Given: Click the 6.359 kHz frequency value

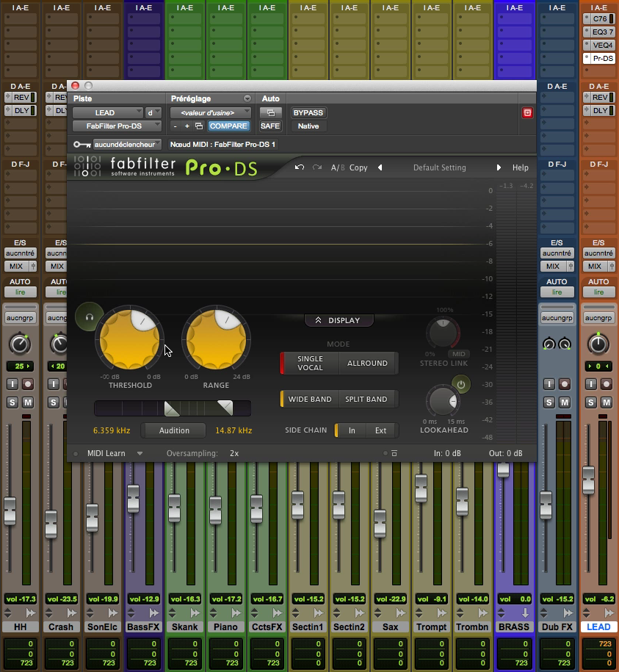Looking at the screenshot, I should click(x=112, y=430).
